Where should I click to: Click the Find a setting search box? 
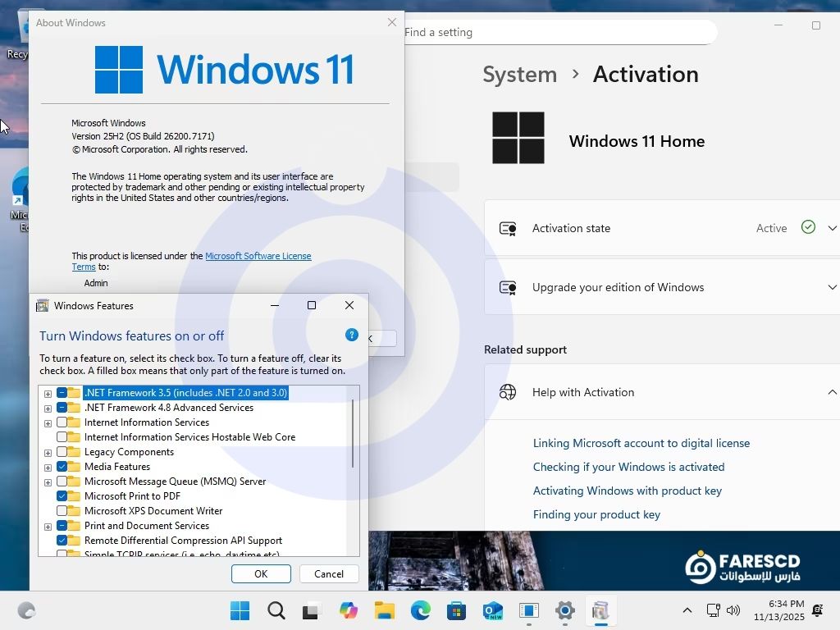[558, 33]
